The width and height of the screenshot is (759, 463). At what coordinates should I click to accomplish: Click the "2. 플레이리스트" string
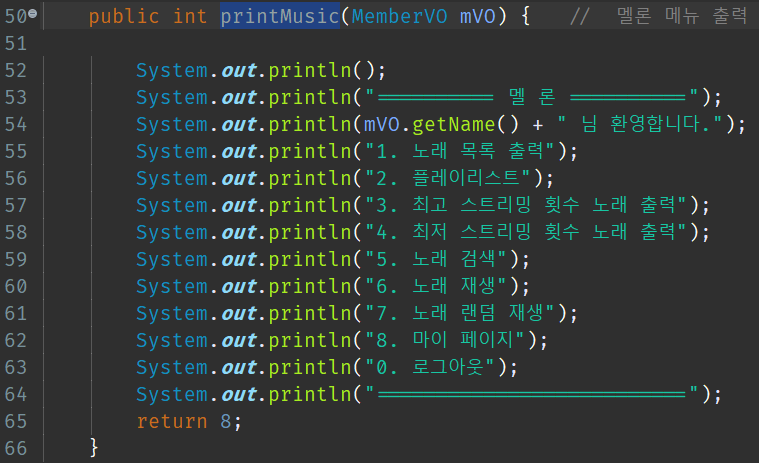point(448,179)
